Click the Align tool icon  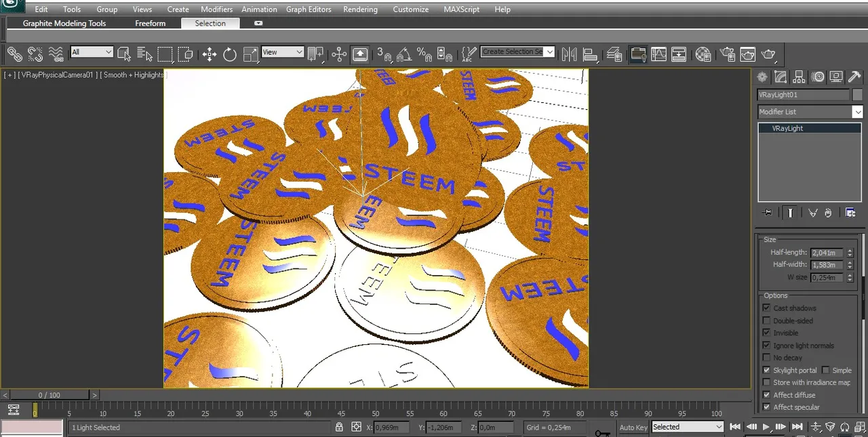tap(591, 54)
